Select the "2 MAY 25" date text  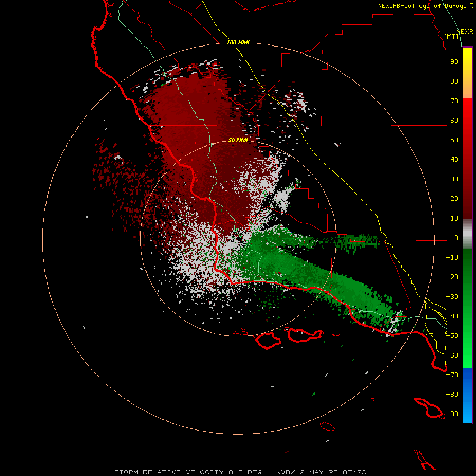pos(319,472)
